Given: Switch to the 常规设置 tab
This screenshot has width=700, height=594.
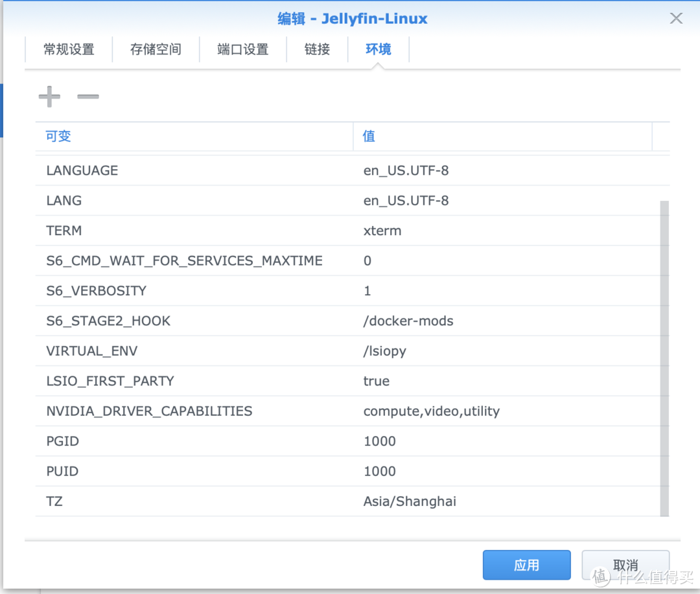Looking at the screenshot, I should coord(68,49).
